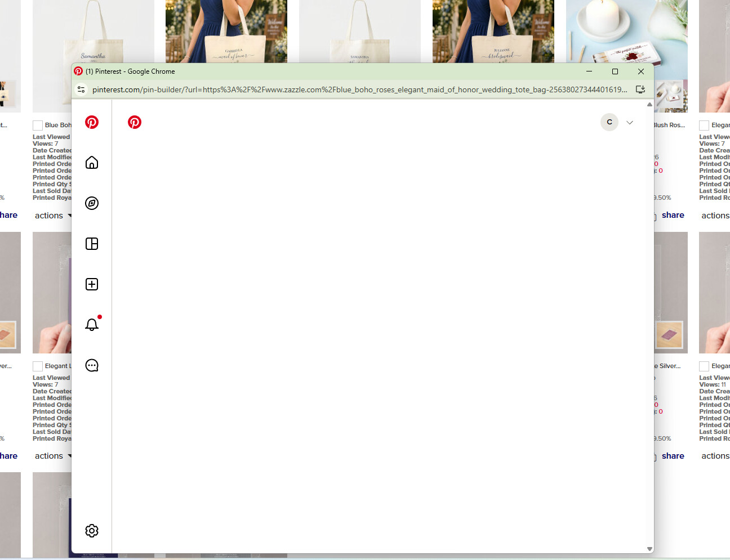Click share link under the Silver card
Viewport: 730px width, 560px height.
[x=673, y=456]
